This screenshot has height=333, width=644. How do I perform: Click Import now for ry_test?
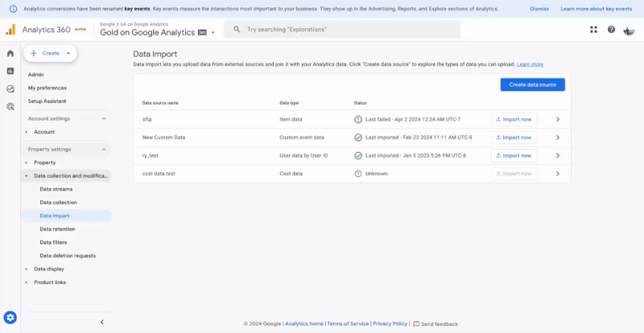514,155
